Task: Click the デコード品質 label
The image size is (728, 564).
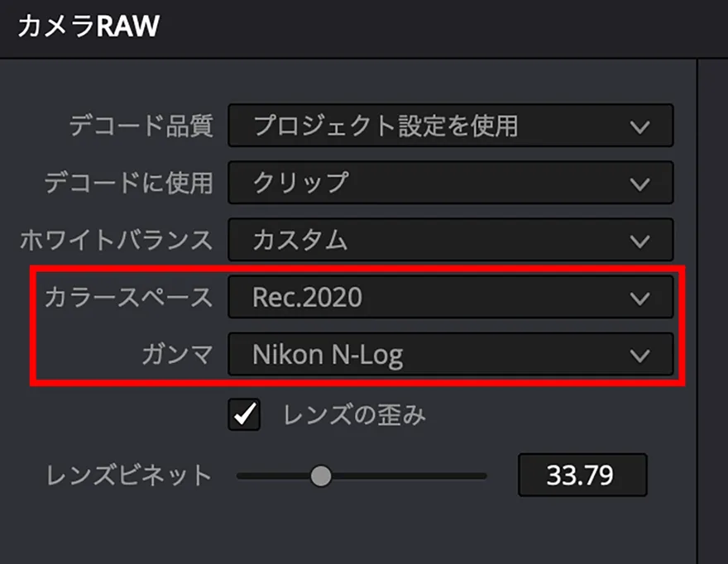Action: [x=141, y=127]
